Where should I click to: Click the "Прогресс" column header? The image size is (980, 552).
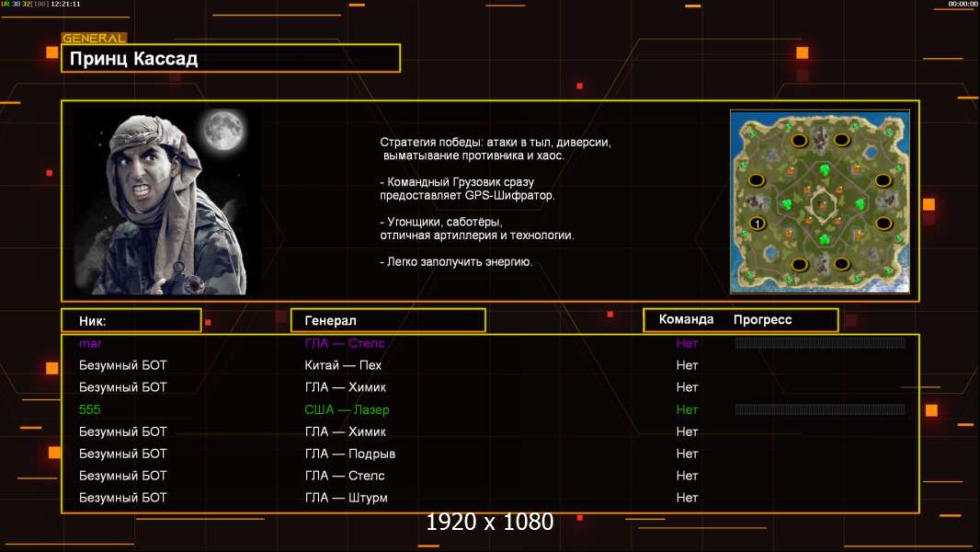click(762, 320)
